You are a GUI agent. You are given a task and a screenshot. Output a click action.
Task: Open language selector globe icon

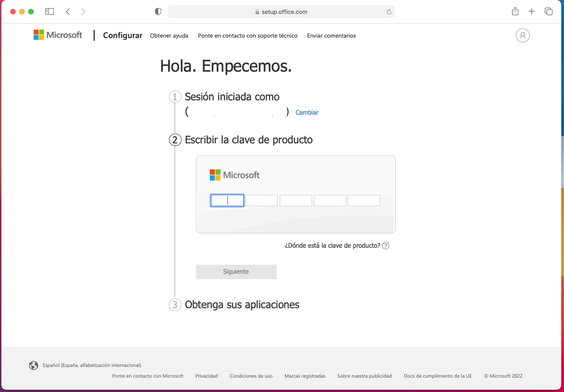click(x=34, y=365)
